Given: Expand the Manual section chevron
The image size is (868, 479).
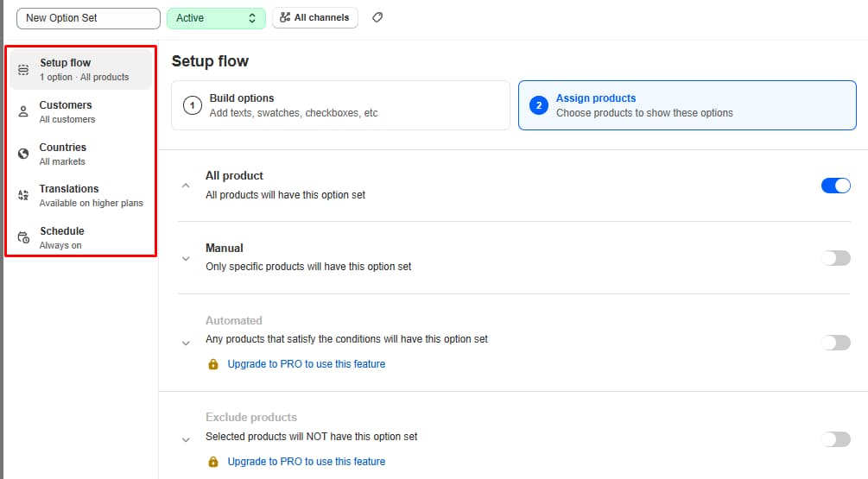Looking at the screenshot, I should click(x=186, y=258).
